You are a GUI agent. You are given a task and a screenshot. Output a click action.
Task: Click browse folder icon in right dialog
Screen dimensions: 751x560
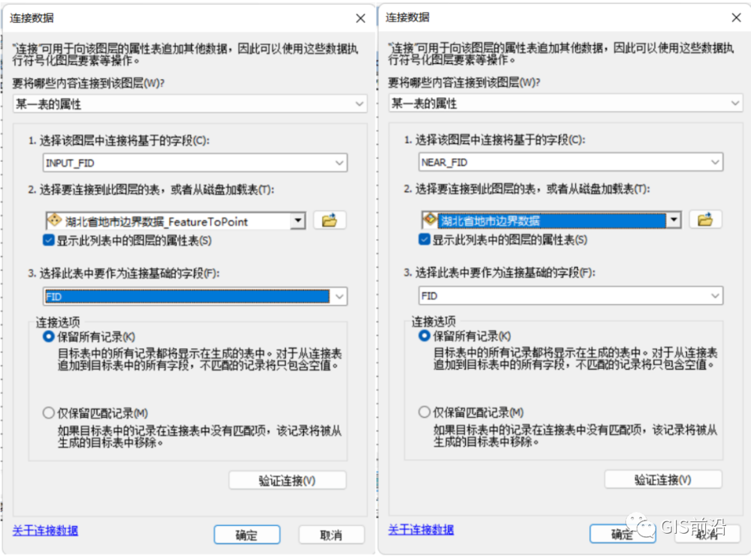706,220
